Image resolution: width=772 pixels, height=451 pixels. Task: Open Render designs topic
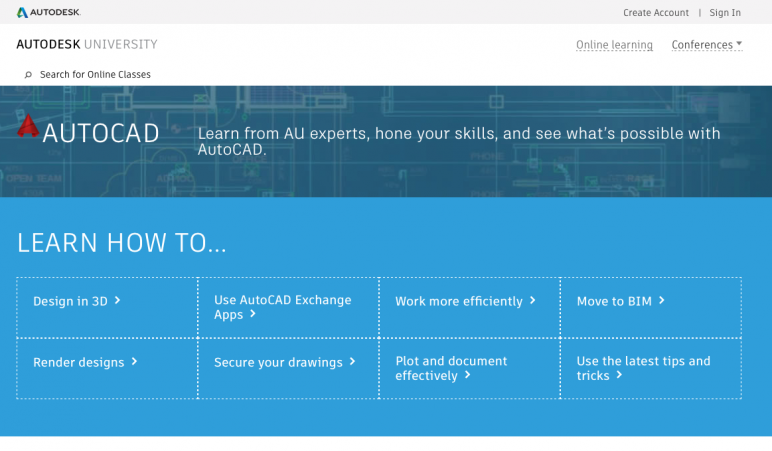pyautogui.click(x=85, y=362)
